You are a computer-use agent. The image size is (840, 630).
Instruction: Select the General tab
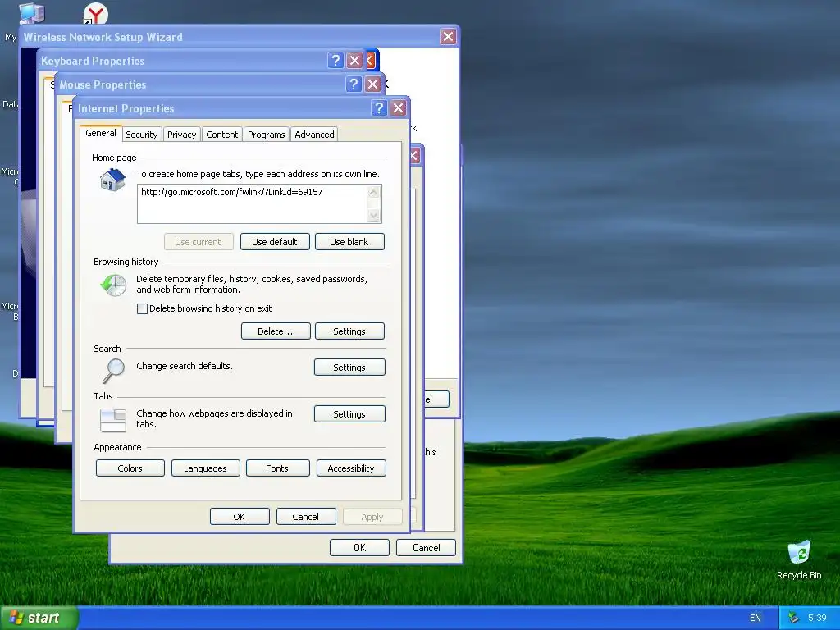click(x=101, y=133)
